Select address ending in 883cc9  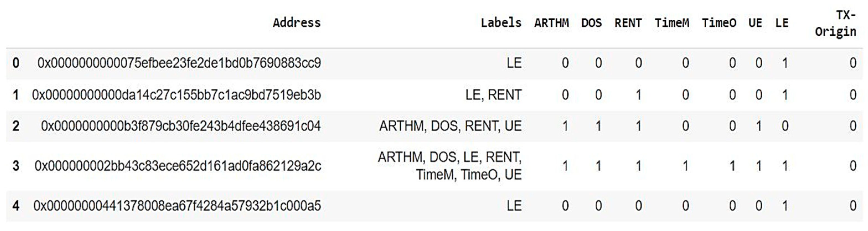point(179,63)
